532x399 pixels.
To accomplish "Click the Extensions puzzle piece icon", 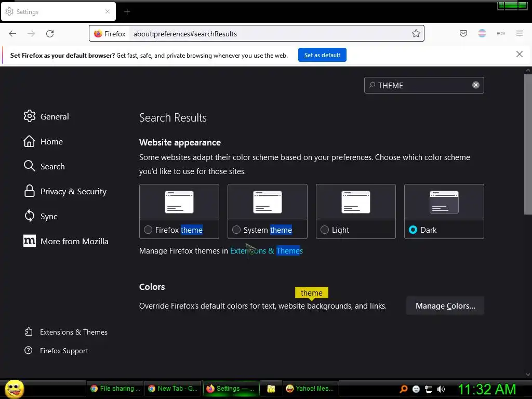I will (x=29, y=331).
